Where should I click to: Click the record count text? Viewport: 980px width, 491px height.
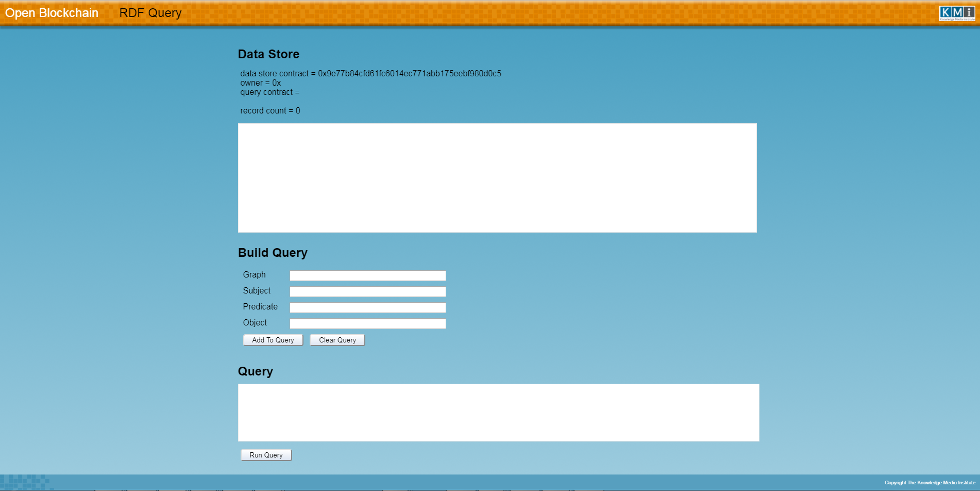(x=270, y=110)
